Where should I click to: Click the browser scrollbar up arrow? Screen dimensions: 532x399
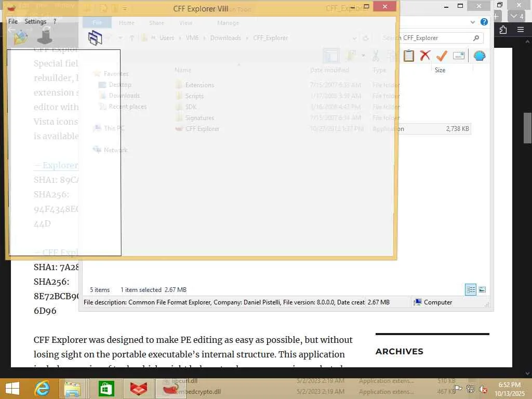pyautogui.click(x=527, y=42)
